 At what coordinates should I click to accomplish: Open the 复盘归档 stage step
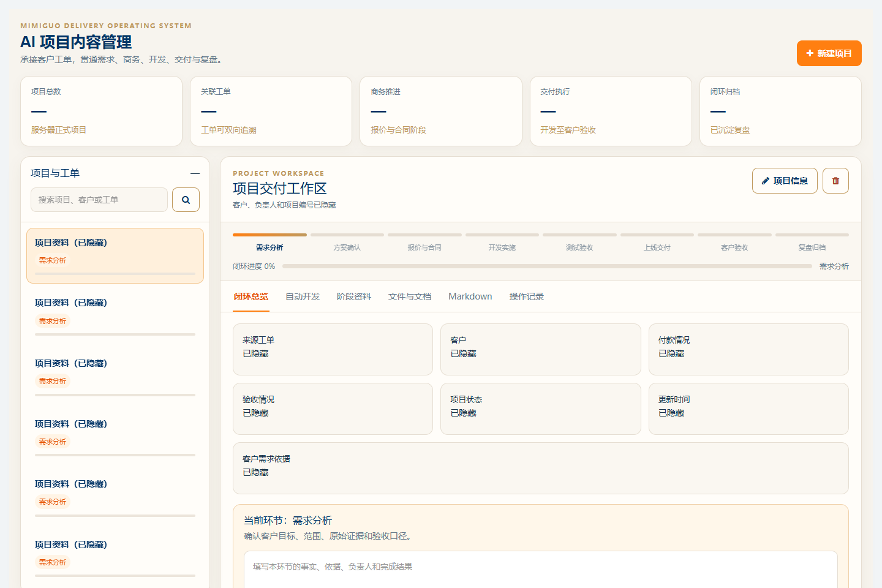coord(812,243)
